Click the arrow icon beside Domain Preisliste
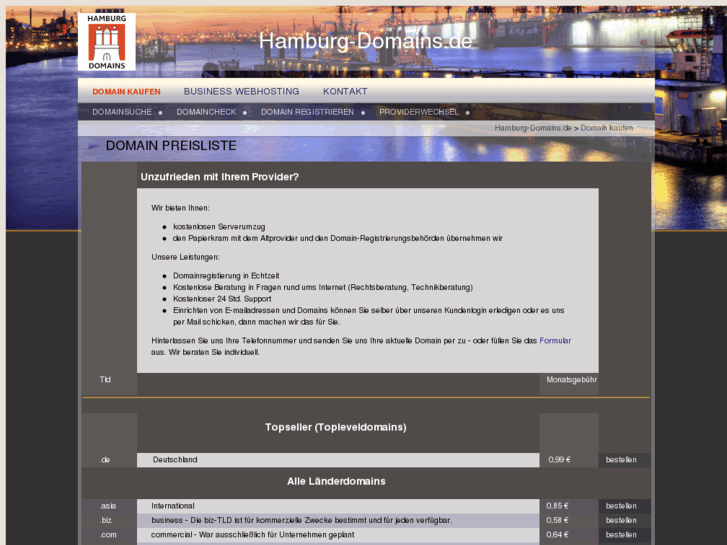Image resolution: width=727 pixels, height=545 pixels. pyautogui.click(x=94, y=146)
